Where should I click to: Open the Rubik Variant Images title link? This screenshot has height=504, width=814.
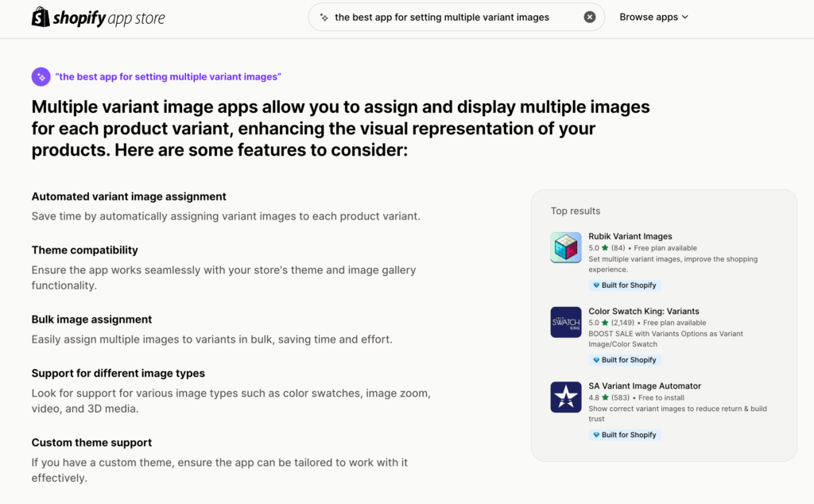coord(630,236)
